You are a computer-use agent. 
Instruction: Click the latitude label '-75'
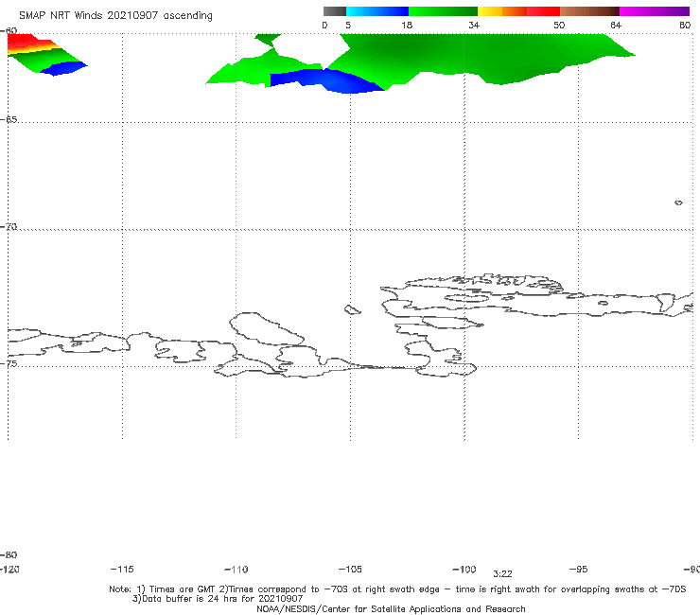point(9,363)
